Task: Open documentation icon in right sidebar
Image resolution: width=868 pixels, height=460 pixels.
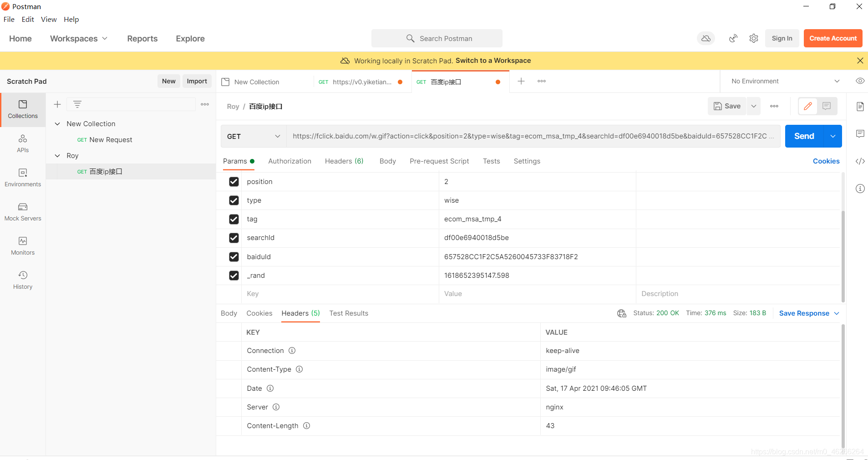Action: click(x=860, y=107)
